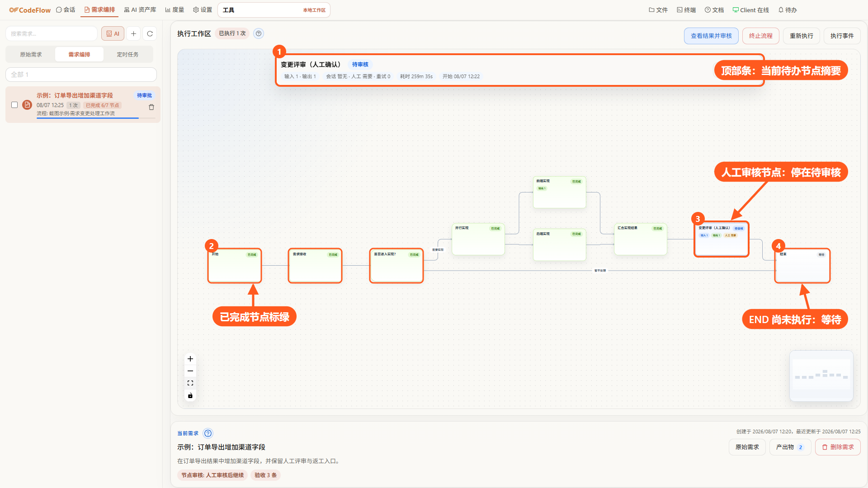Click 验收 3 条 tag
The image size is (868, 488).
point(265,475)
